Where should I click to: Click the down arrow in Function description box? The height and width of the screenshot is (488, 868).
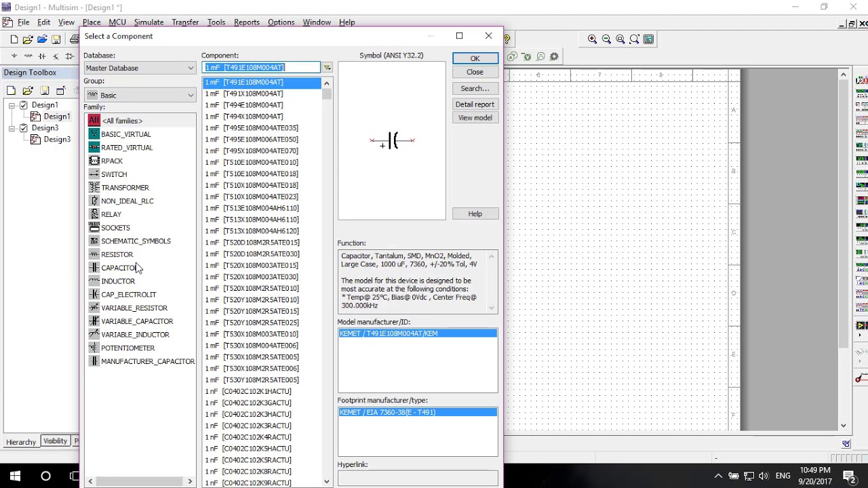click(492, 308)
